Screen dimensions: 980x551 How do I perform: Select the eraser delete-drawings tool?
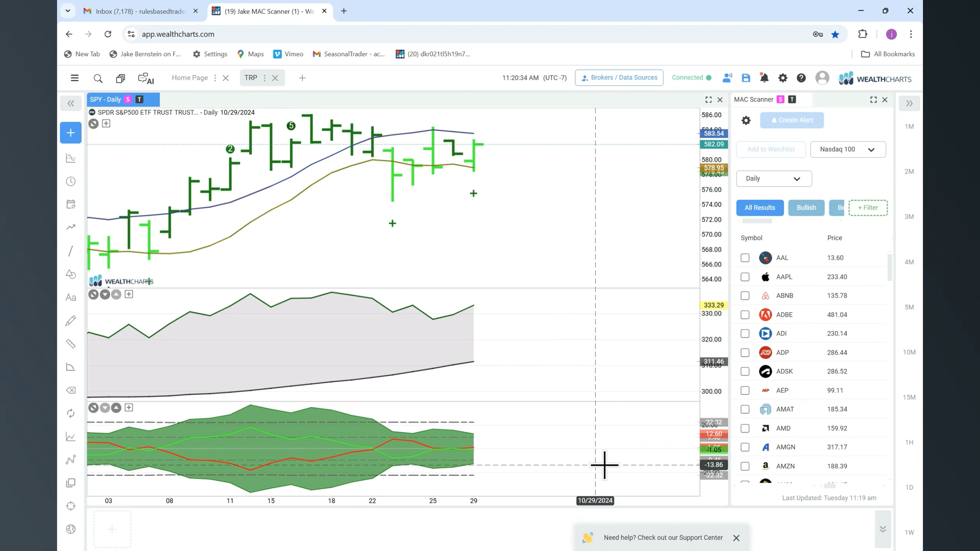71,390
